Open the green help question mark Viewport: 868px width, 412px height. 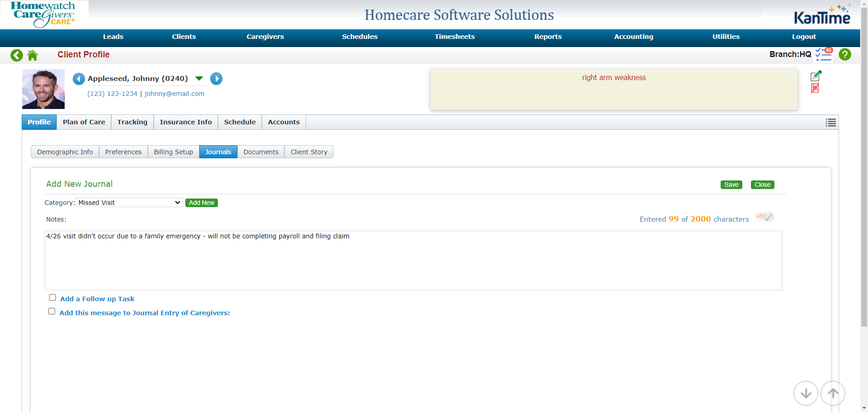point(844,55)
